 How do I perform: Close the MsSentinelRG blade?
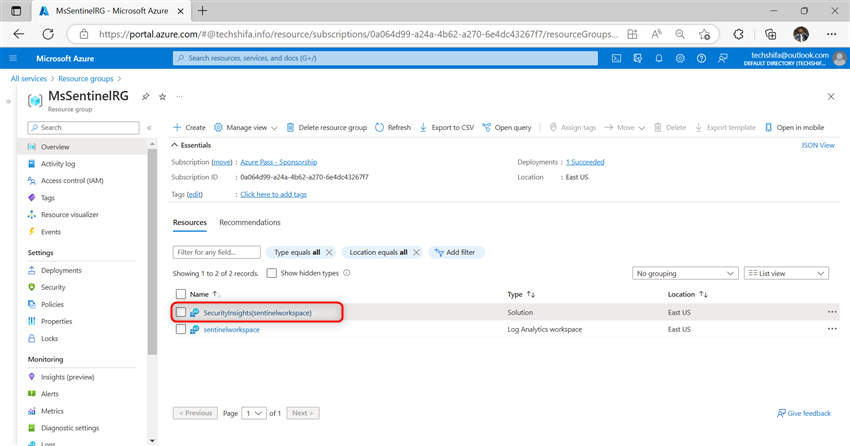831,96
